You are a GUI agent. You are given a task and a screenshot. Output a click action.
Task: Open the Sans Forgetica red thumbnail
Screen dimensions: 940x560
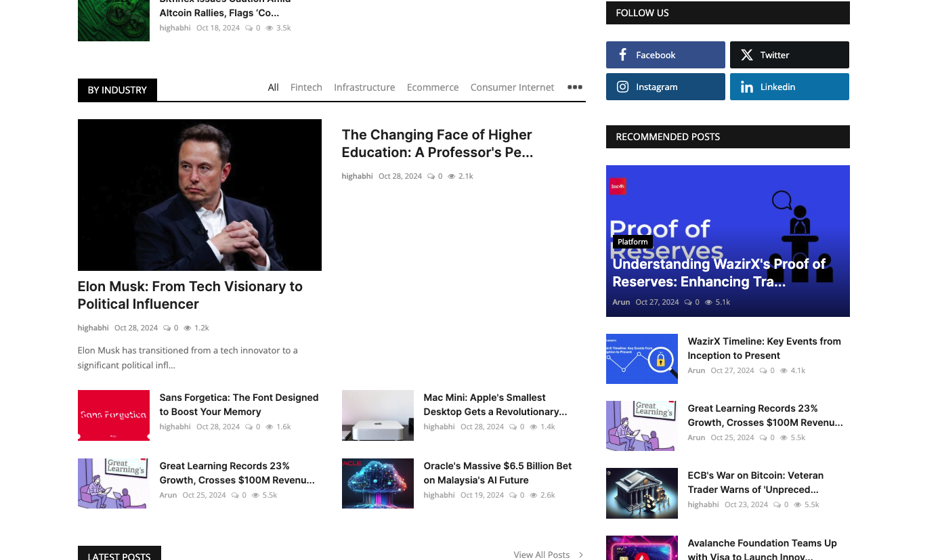pyautogui.click(x=114, y=415)
